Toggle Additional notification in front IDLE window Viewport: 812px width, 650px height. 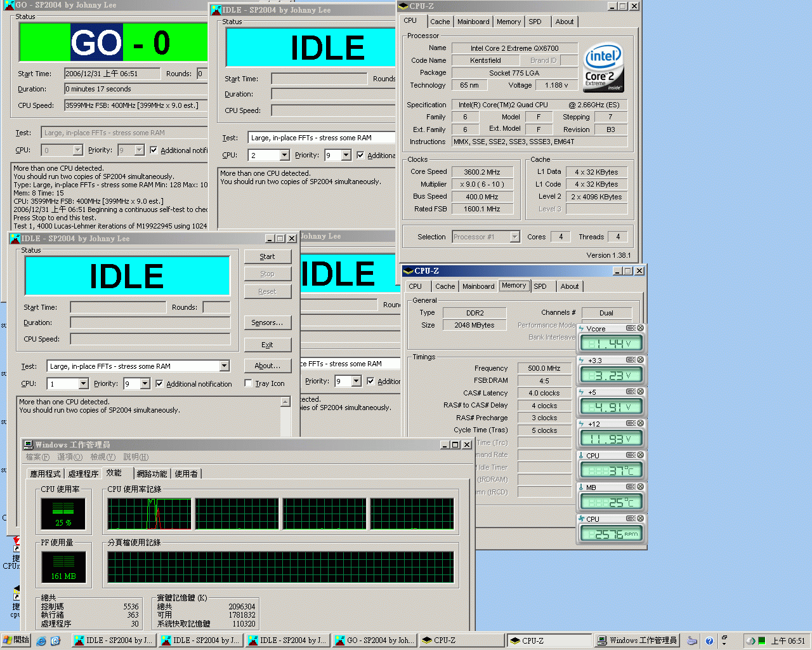coord(159,383)
